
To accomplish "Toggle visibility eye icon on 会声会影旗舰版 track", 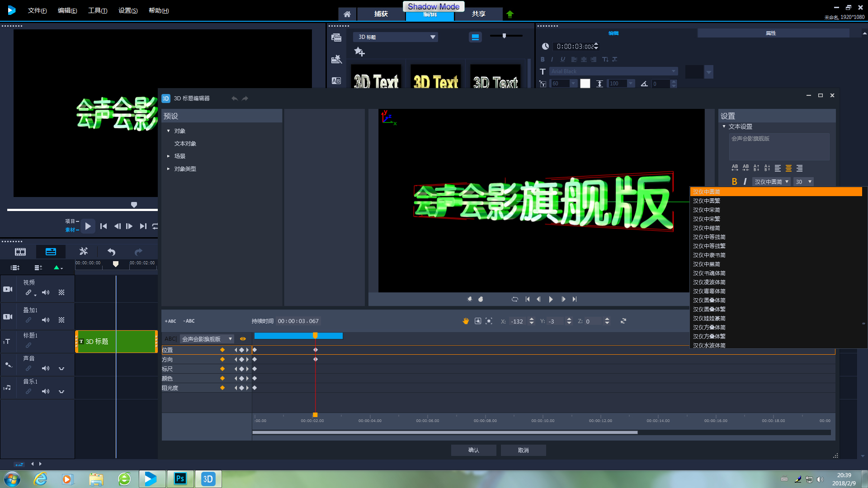I will pyautogui.click(x=243, y=338).
